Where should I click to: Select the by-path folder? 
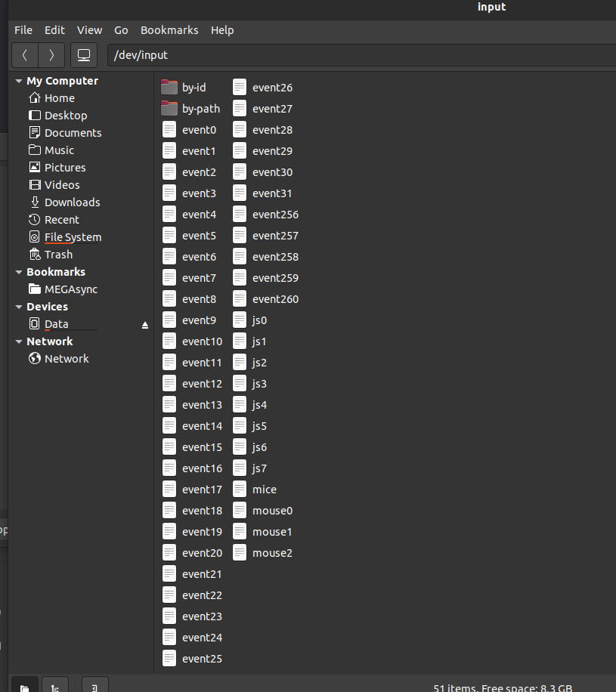click(190, 109)
